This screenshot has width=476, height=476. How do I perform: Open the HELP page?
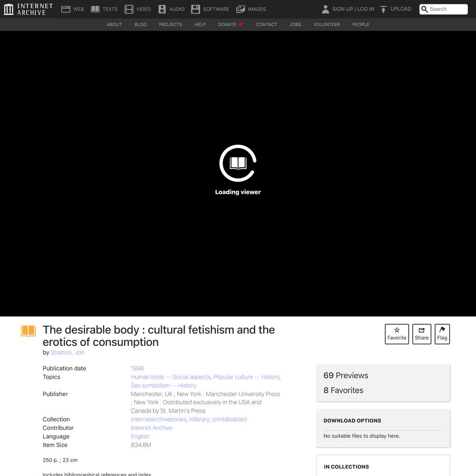tap(200, 25)
